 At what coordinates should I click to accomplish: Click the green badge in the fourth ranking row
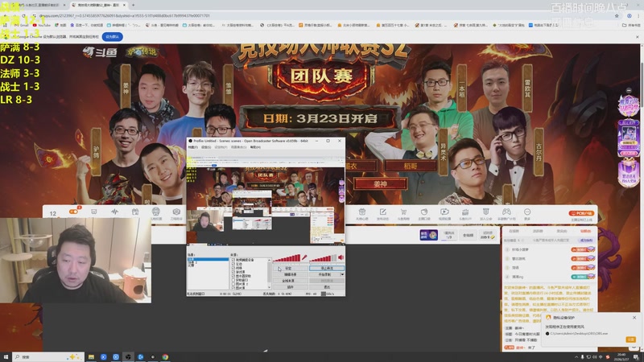click(x=582, y=277)
